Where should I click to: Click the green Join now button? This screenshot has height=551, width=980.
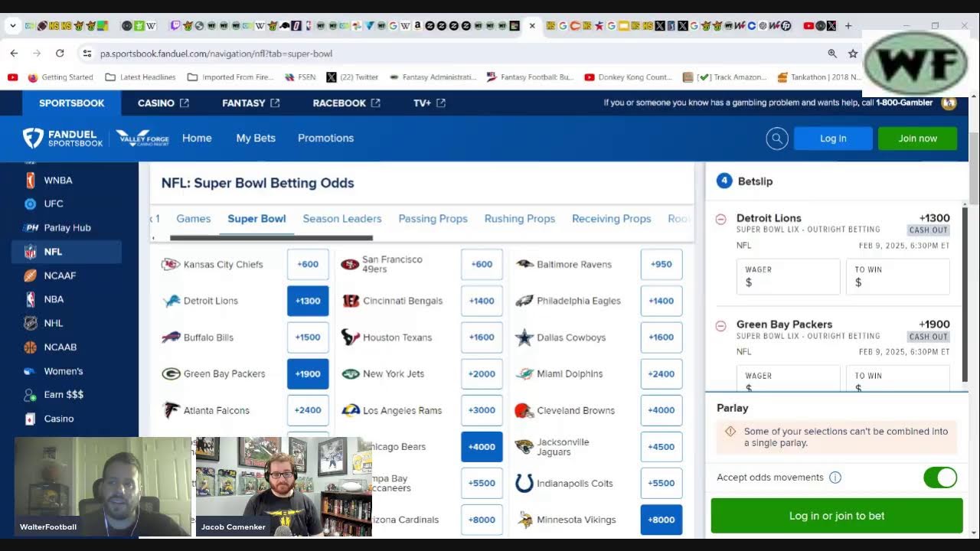[x=918, y=139]
